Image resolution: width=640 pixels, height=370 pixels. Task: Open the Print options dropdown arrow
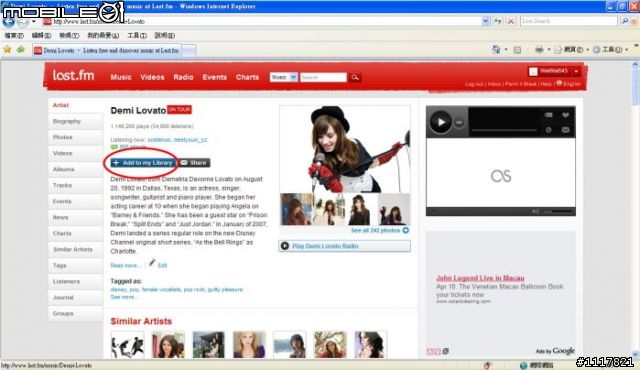tap(549, 50)
